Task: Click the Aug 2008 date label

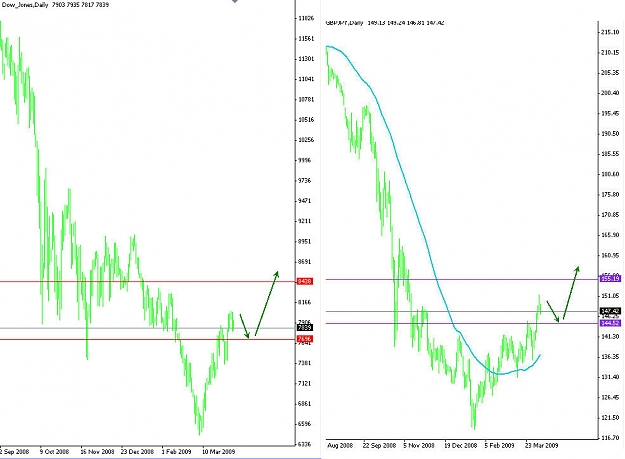Action: [340, 445]
